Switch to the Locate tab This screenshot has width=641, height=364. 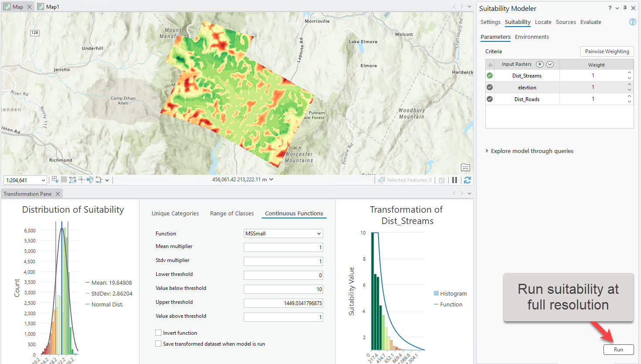coord(543,22)
